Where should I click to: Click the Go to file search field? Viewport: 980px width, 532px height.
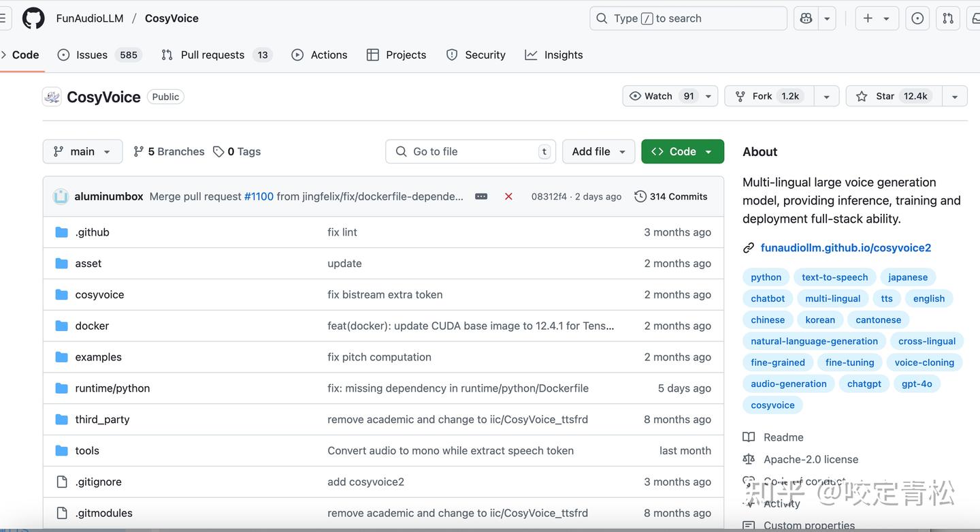(x=470, y=151)
